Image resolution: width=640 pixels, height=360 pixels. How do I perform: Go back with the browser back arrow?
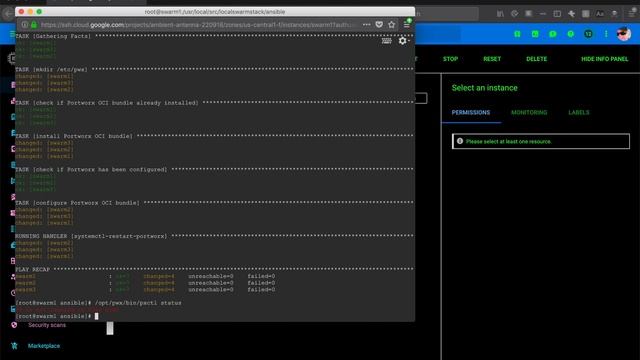point(8,14)
